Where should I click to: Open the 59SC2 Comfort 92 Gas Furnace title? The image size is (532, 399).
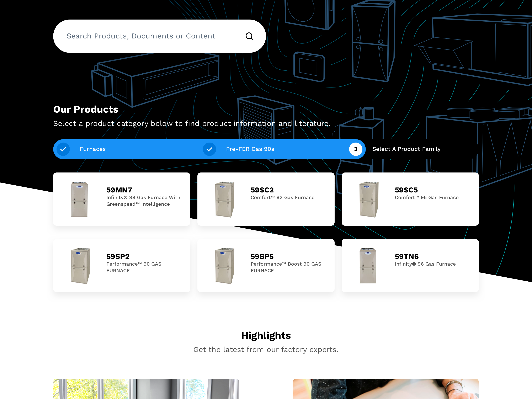(262, 190)
